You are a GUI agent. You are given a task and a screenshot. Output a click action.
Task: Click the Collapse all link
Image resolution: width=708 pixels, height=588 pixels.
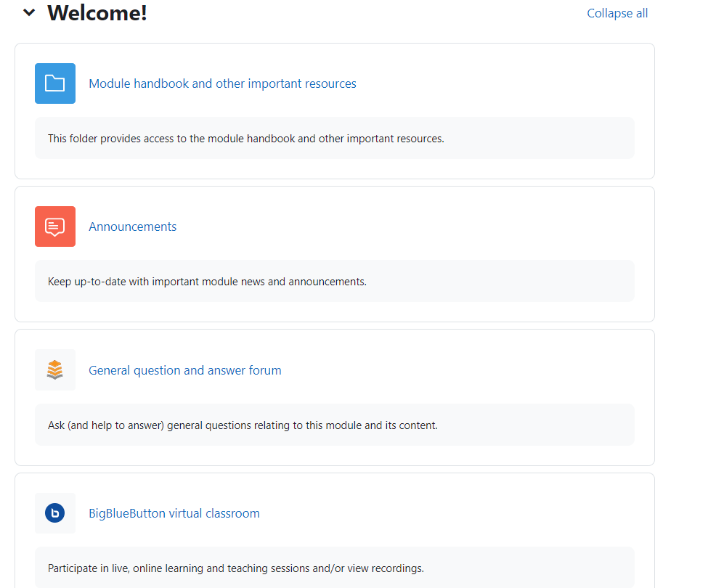617,13
